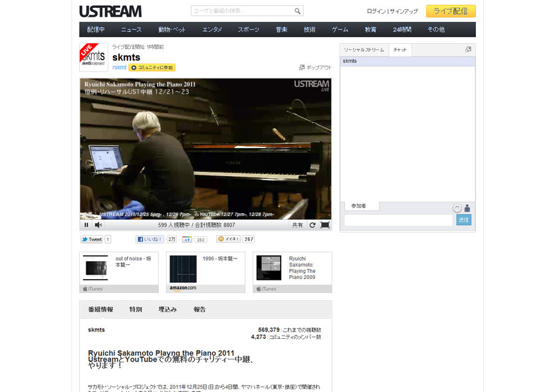Click the Facebook 2万 like count
549x392 pixels.
[171, 239]
